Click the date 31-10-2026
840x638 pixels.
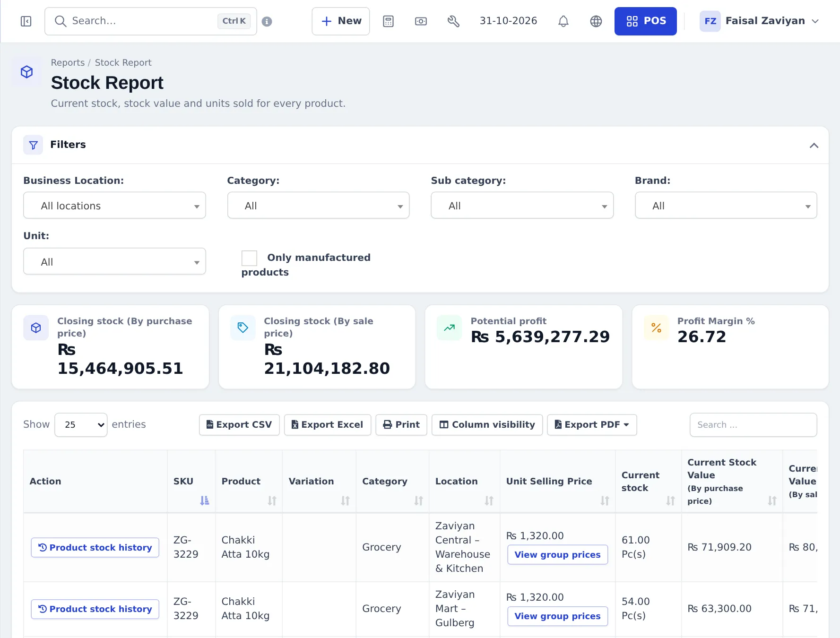tap(508, 21)
